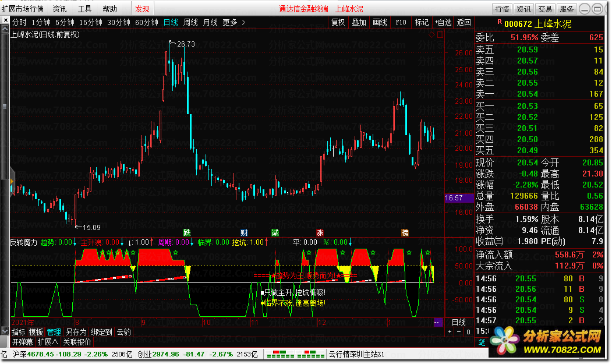
Task: Click the 开弹幕 button
Action: coord(22,342)
